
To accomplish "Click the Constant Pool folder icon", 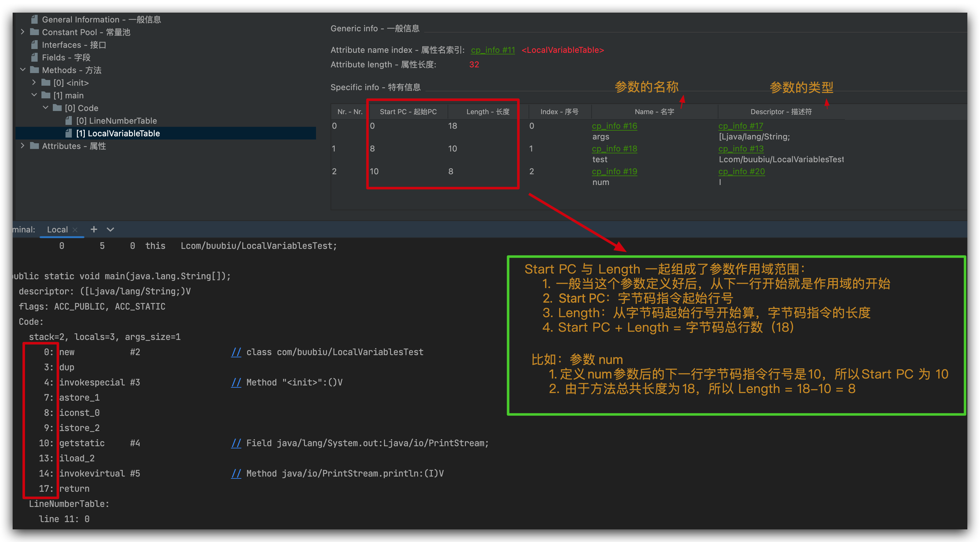I will [34, 32].
